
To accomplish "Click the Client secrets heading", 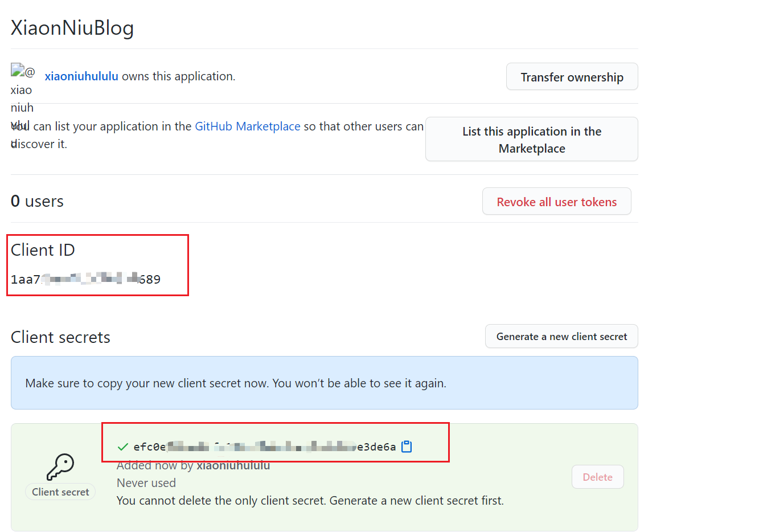I will [60, 337].
